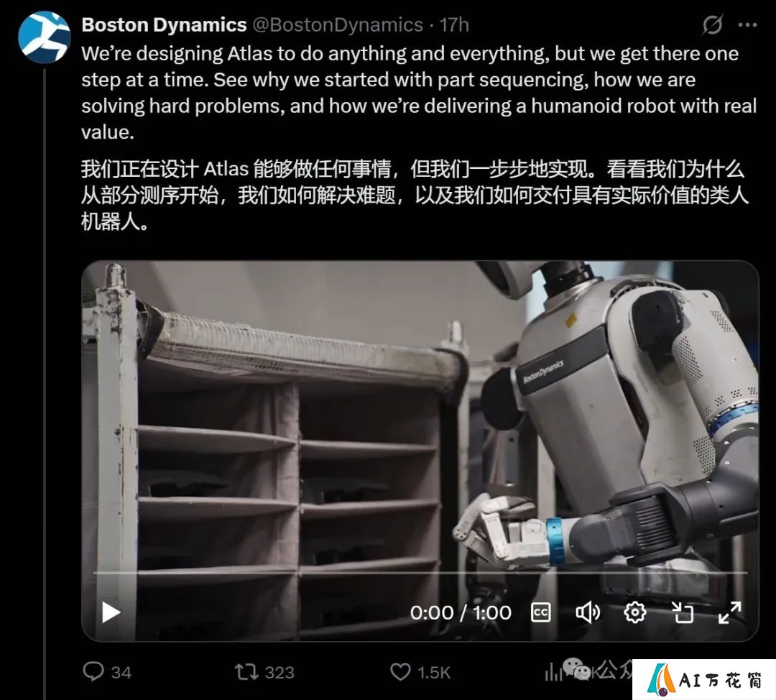Open the video settings gear
The image size is (776, 700).
(x=635, y=612)
